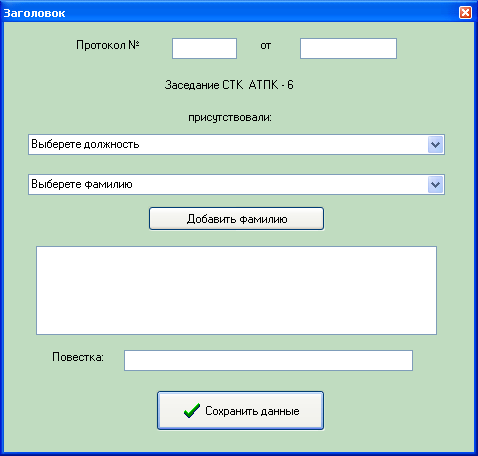Focus the date field after "от"
This screenshot has height=456, width=478.
(348, 49)
